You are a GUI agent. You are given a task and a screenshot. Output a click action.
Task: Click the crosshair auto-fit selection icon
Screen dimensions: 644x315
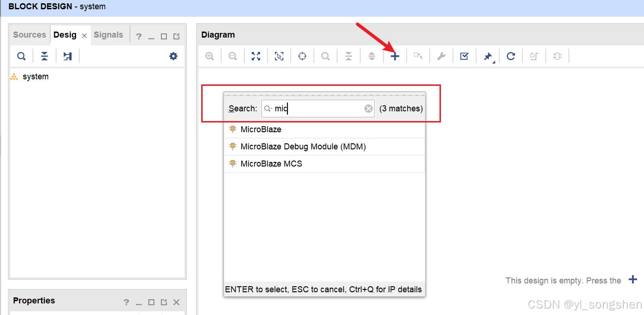302,56
